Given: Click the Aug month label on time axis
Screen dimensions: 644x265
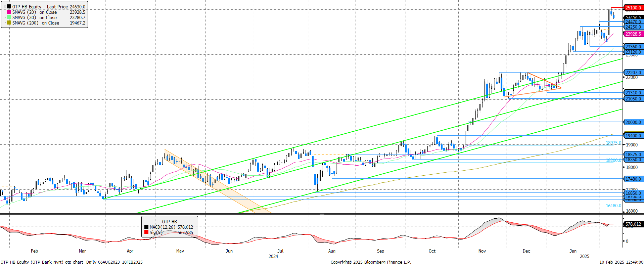Looking at the screenshot, I should tap(332, 251).
